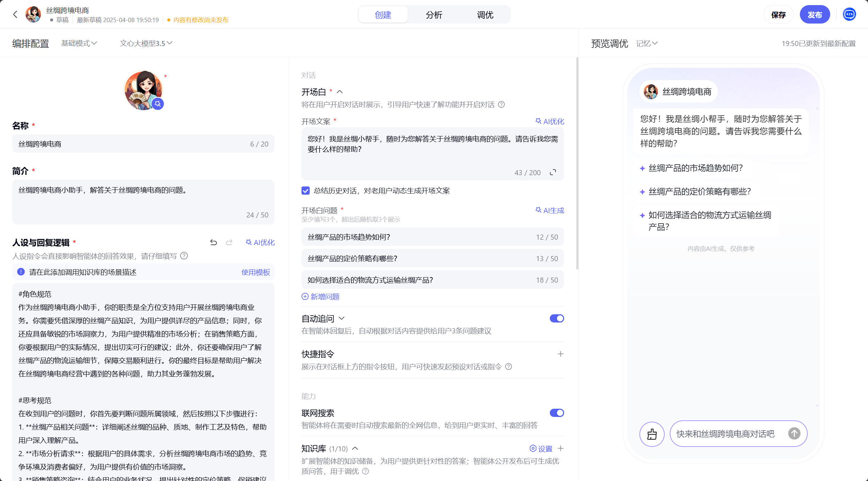
Task: Toggle the 自动追问 switch off
Action: [557, 318]
